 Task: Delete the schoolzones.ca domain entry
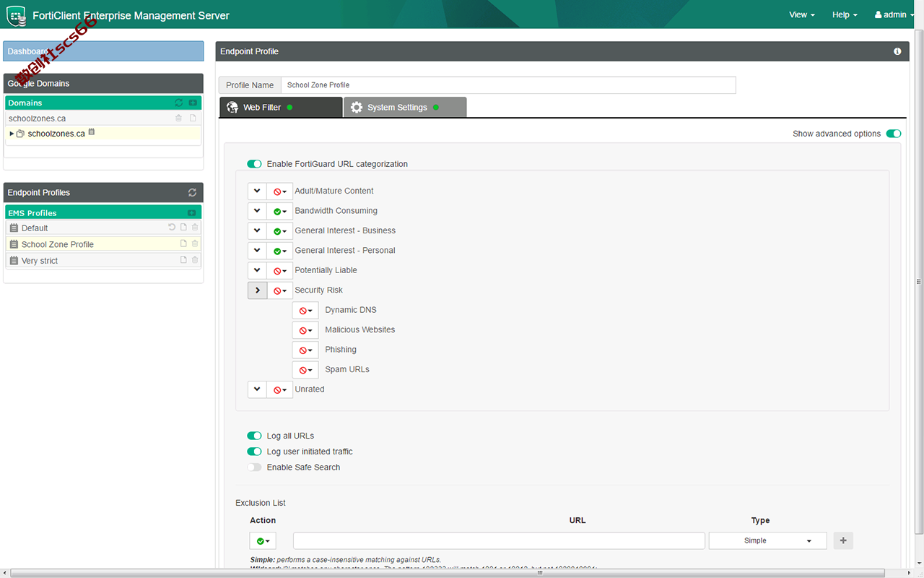179,118
